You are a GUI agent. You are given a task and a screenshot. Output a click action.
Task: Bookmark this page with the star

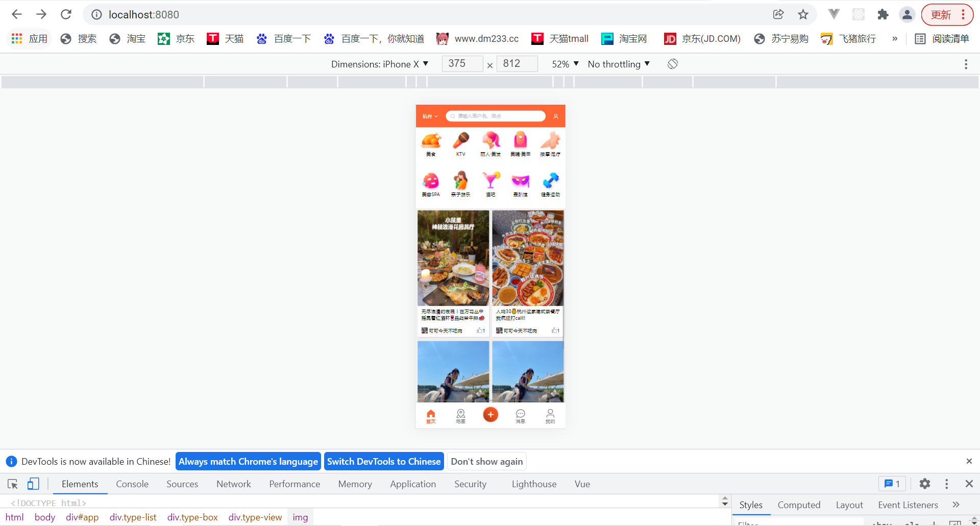tap(803, 14)
